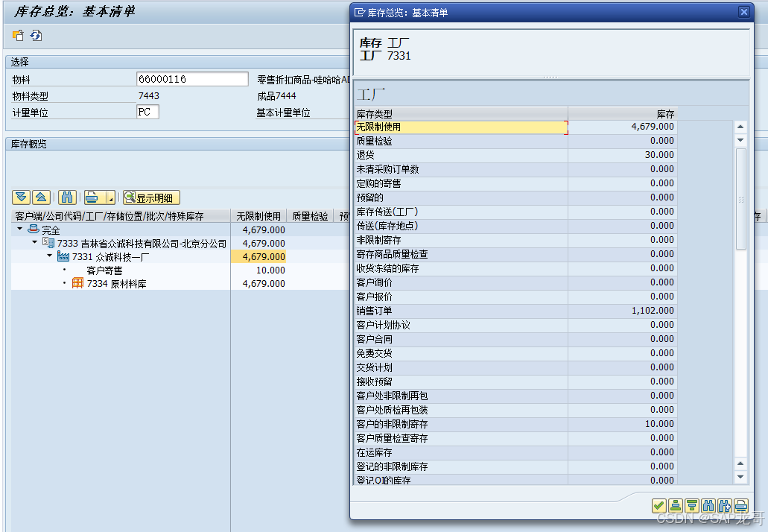The width and height of the screenshot is (768, 532).
Task: Select the 质量检验 row in dialog
Action: 515,141
